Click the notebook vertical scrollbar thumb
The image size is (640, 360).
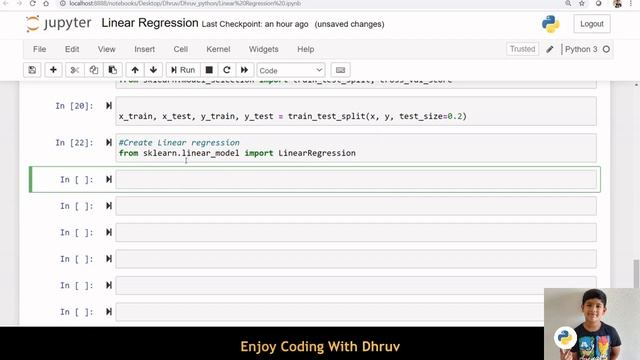click(x=636, y=273)
